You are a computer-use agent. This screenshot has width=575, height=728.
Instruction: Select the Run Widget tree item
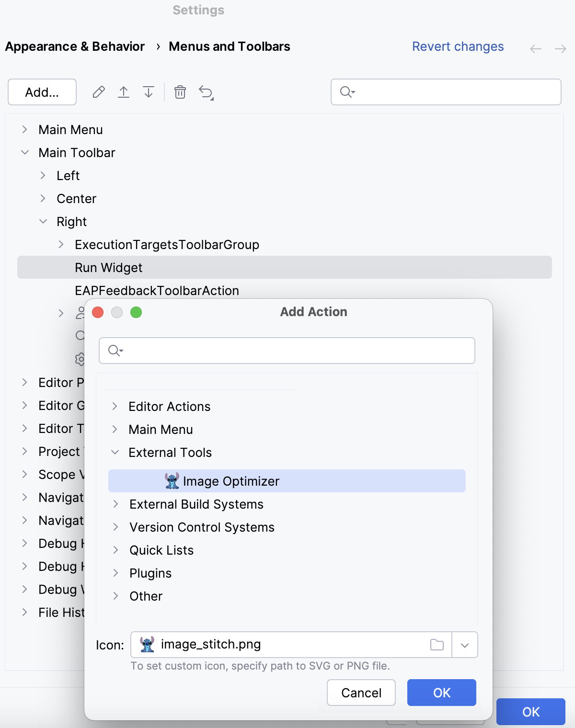(x=108, y=267)
